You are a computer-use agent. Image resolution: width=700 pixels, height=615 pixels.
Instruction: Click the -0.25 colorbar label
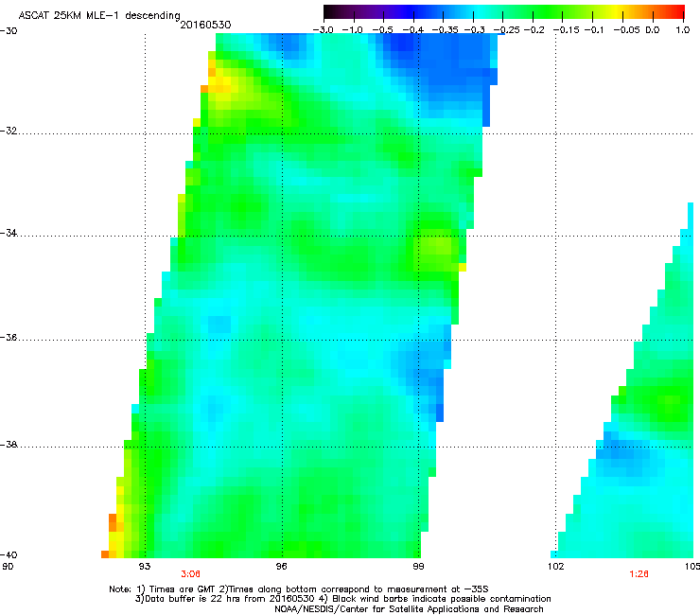(x=505, y=30)
